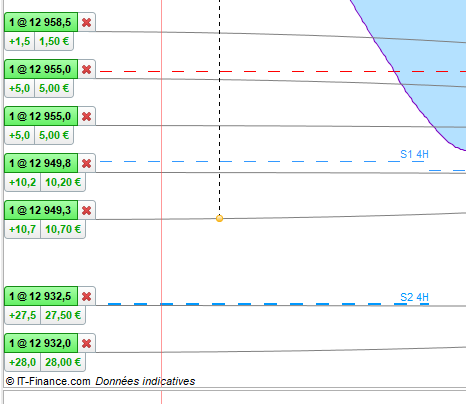The width and height of the screenshot is (466, 404).
Task: Click the +1,5 points gain value
Action: click(20, 41)
